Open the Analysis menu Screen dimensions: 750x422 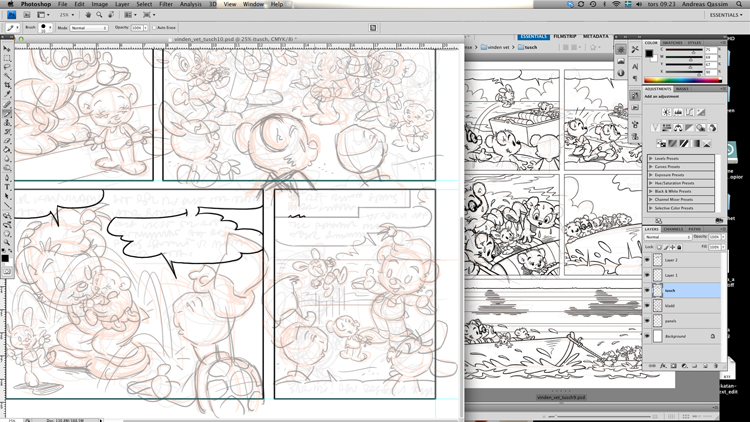pyautogui.click(x=190, y=4)
